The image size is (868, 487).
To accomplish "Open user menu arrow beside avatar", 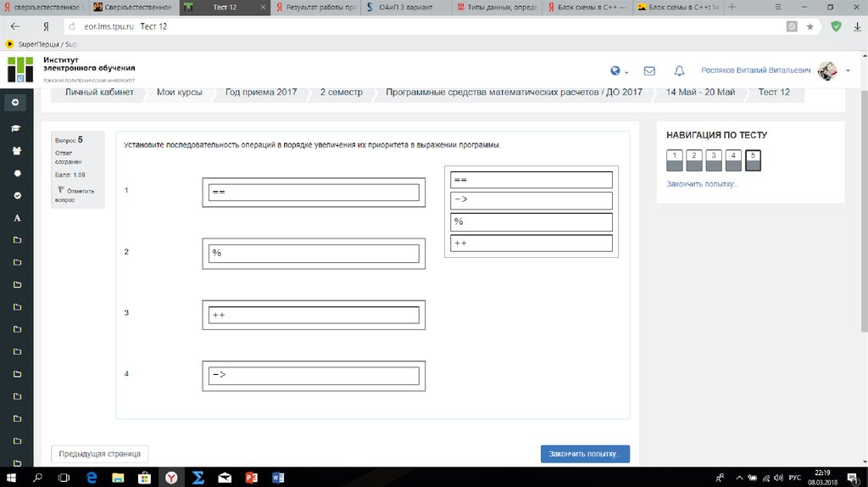I will (x=849, y=71).
